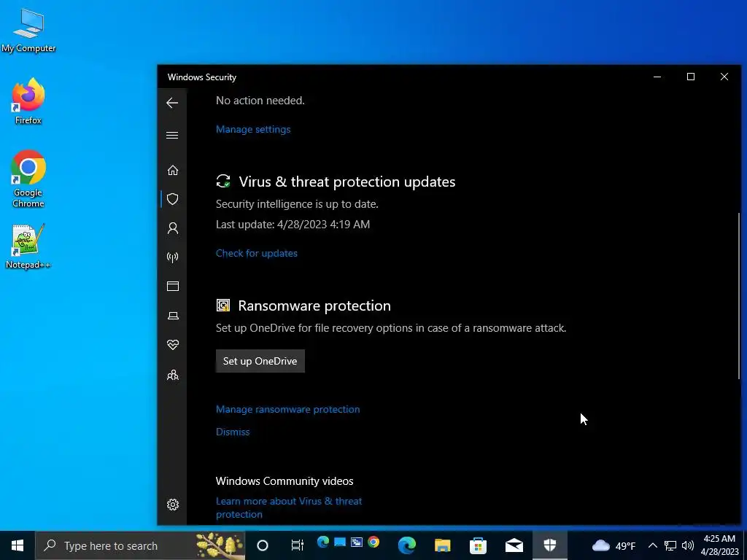
Task: Click 'Last update: 4/28/2023 4:19 AM' text
Action: [x=293, y=225]
